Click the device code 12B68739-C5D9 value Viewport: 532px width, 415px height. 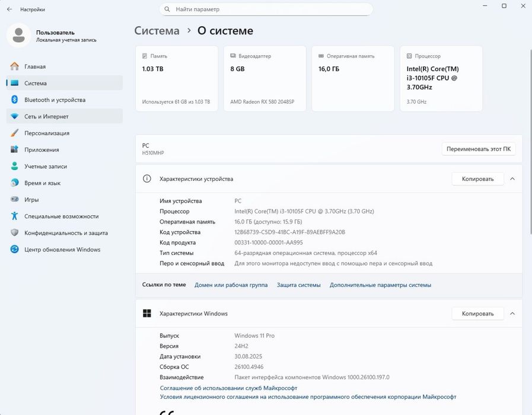click(289, 232)
